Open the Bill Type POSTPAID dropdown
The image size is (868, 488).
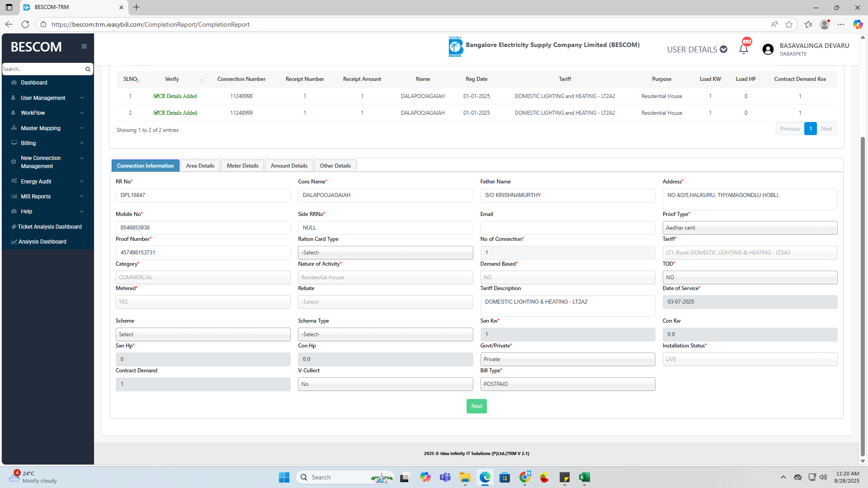(567, 384)
